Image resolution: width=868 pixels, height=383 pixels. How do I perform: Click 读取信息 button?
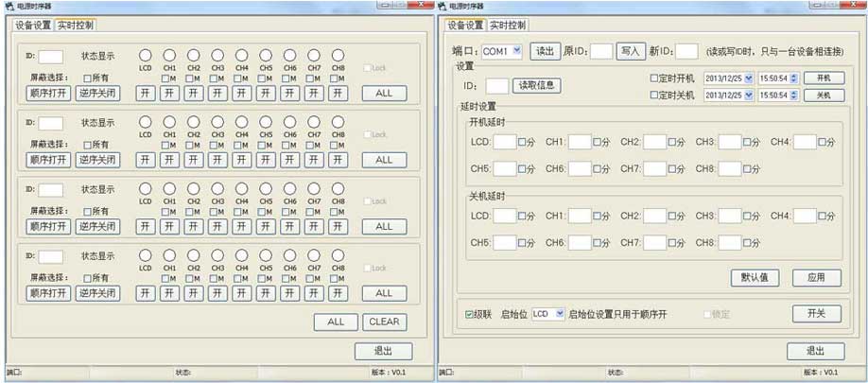coord(536,86)
